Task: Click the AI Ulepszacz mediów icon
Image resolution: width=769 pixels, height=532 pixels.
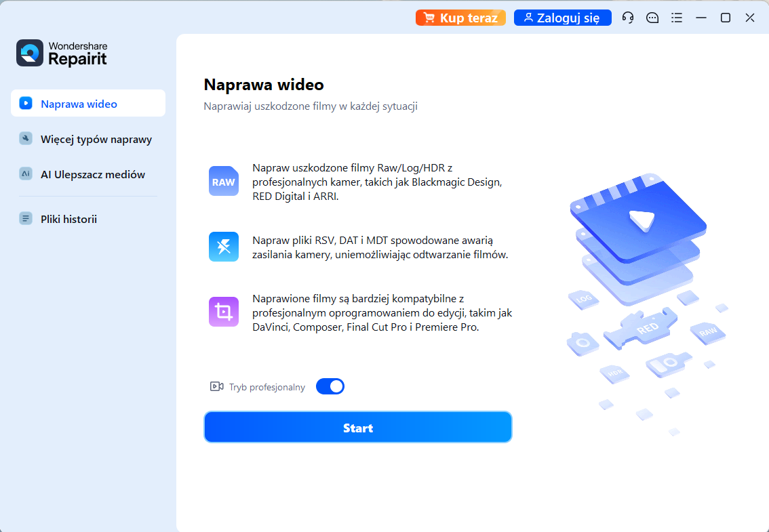Action: click(x=26, y=174)
